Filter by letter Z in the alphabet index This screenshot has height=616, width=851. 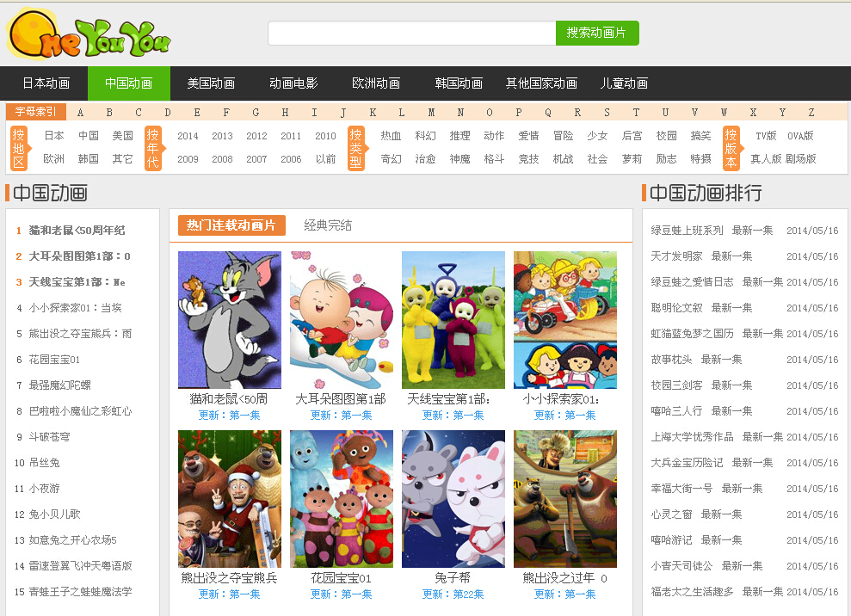click(811, 113)
